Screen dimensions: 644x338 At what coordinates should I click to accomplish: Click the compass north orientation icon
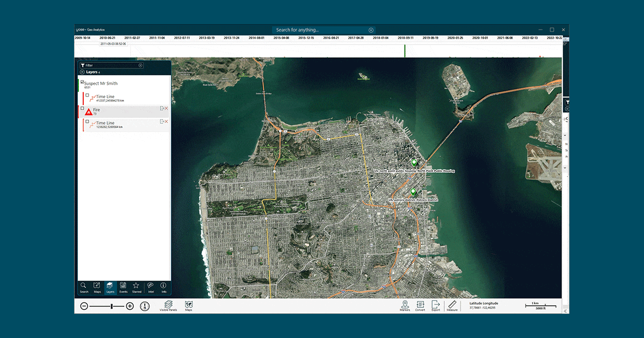point(144,306)
